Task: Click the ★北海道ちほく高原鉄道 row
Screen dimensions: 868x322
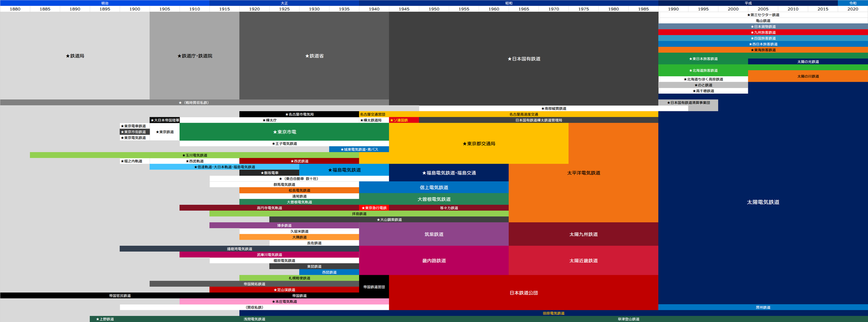Action: click(x=703, y=79)
